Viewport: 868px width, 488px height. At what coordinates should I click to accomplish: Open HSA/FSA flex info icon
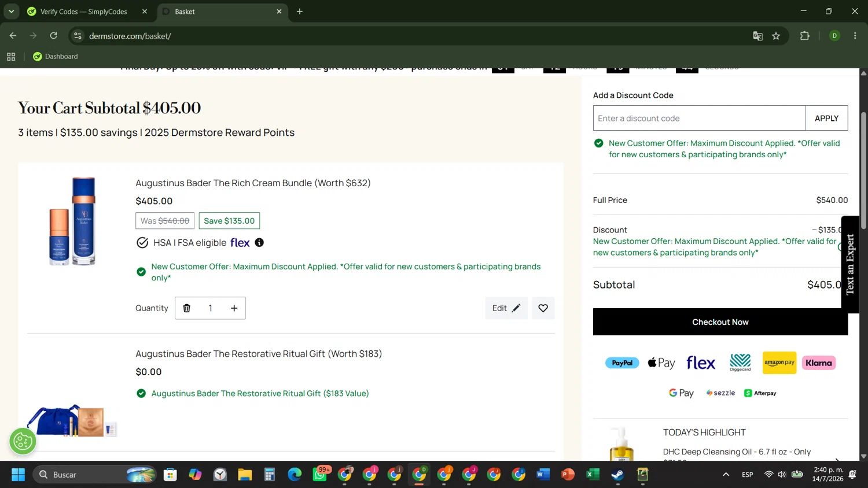pyautogui.click(x=259, y=243)
